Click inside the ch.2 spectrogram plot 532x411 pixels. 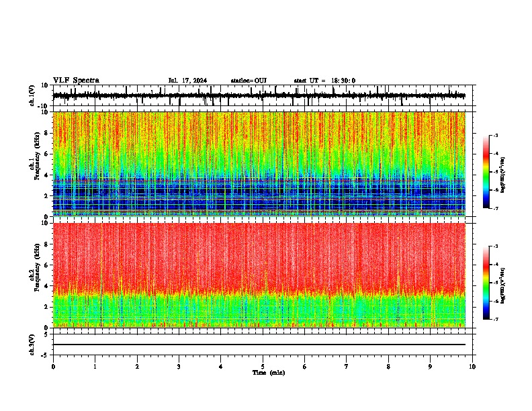(x=259, y=275)
